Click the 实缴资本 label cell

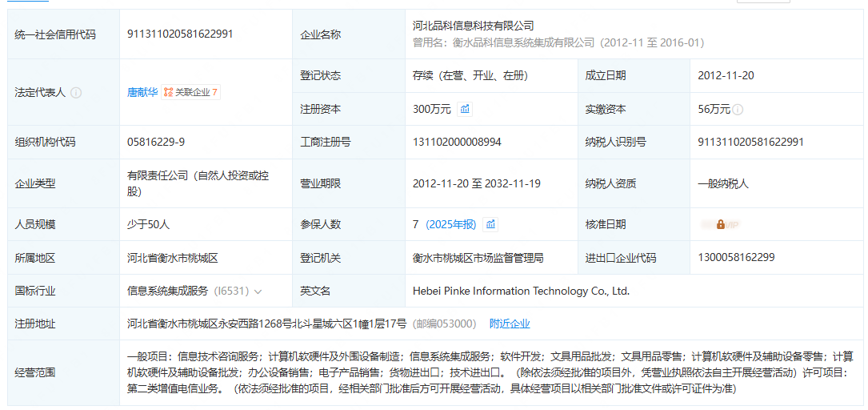click(634, 109)
